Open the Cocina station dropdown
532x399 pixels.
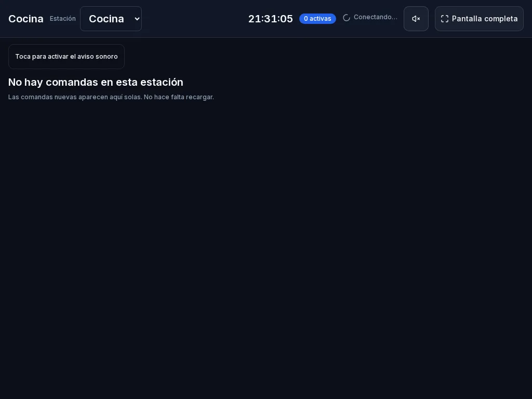[x=111, y=19]
